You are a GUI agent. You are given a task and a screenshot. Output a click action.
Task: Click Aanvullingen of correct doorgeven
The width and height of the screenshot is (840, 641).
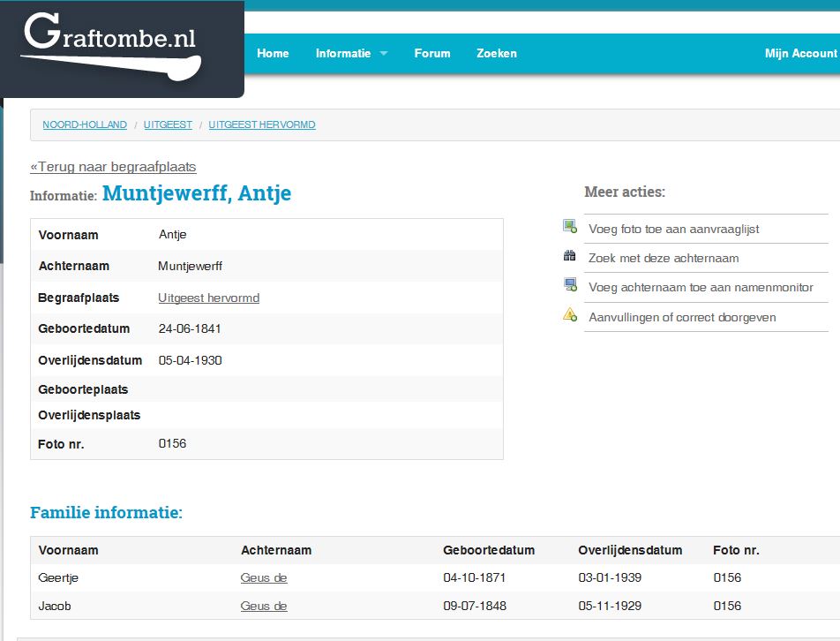pyautogui.click(x=682, y=317)
